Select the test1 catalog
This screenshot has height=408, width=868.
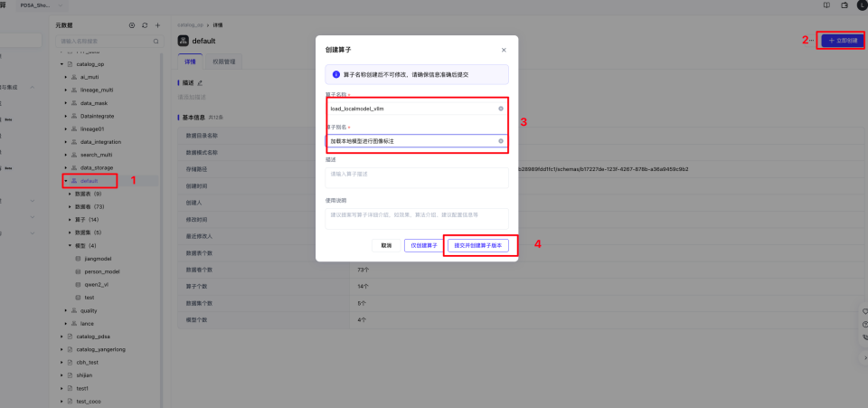pos(82,388)
